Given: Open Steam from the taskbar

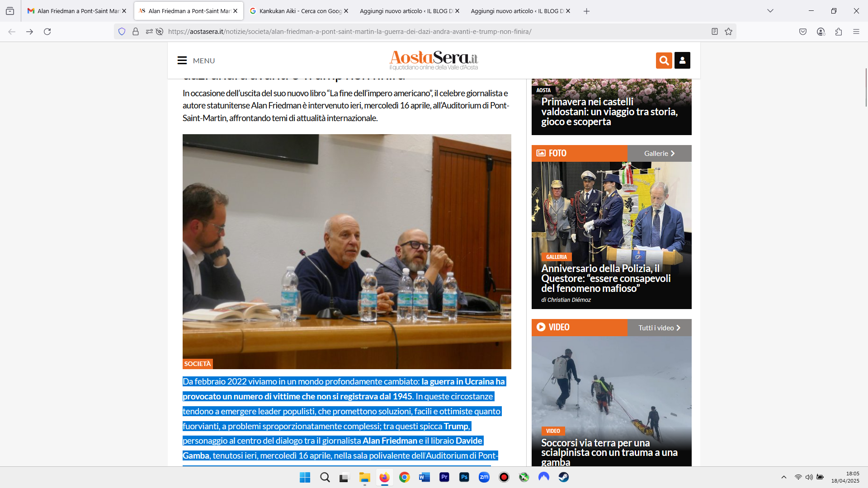Looking at the screenshot, I should click(564, 477).
